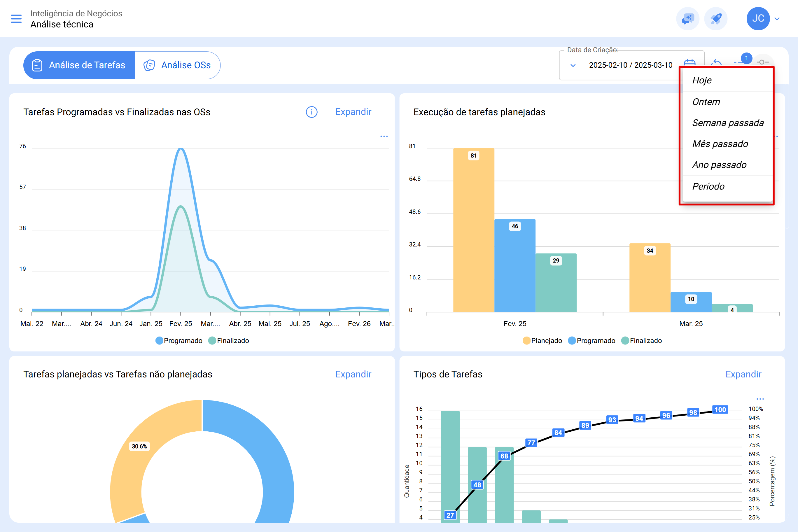Expand the user profile chevron

tap(777, 19)
